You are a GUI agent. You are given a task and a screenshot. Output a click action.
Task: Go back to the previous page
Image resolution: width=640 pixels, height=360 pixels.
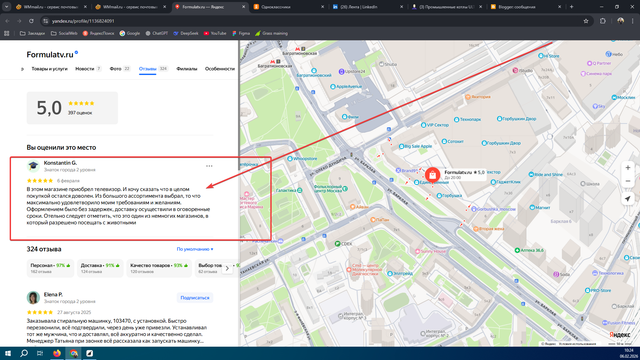(x=7, y=21)
